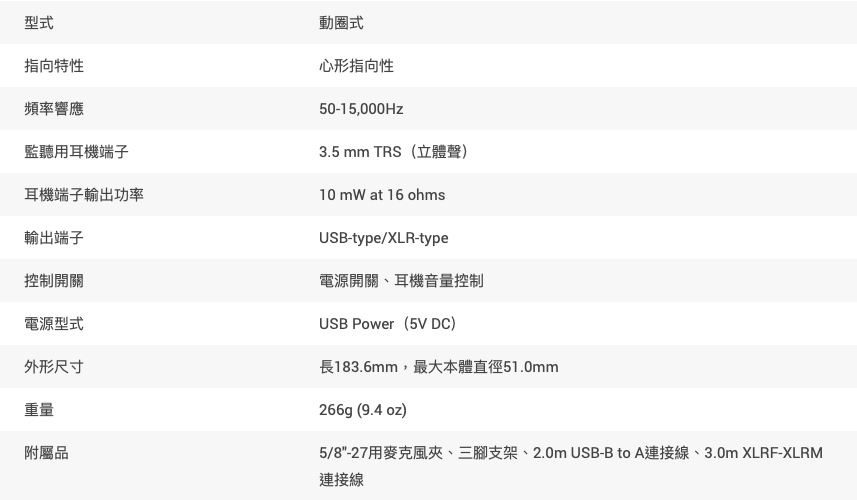
Task: Click the 控制開關 label
Action: (54, 281)
